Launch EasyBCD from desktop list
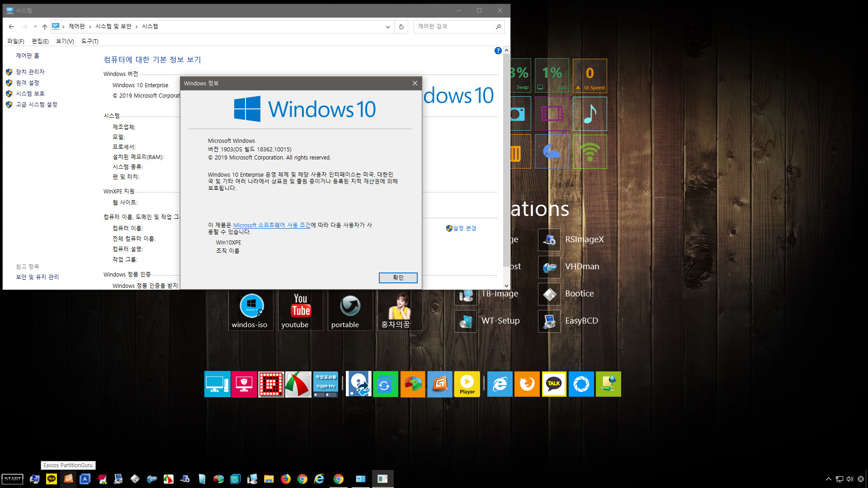Viewport: 868px width, 488px height. click(x=569, y=321)
